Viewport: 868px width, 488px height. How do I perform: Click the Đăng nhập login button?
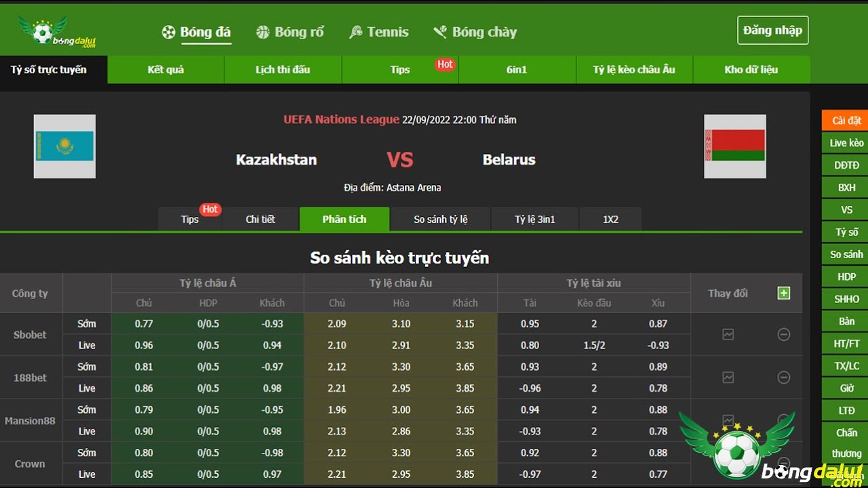point(772,30)
